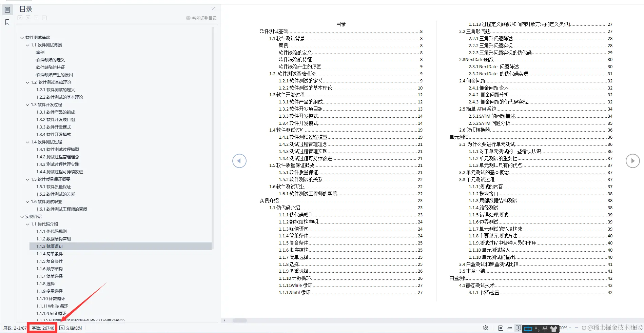This screenshot has width=644, height=333.
Task: Go to previous page with left arrow
Action: 239,161
